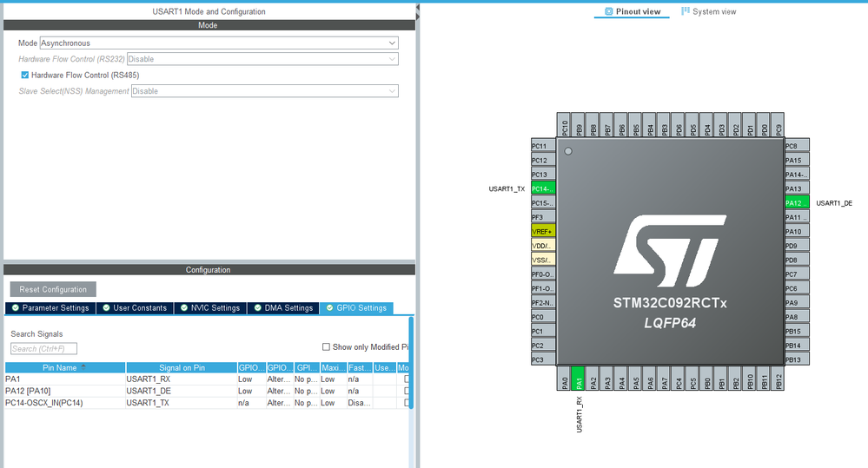Select the PA12 [PA10] pin row
868x468 pixels.
pos(208,391)
